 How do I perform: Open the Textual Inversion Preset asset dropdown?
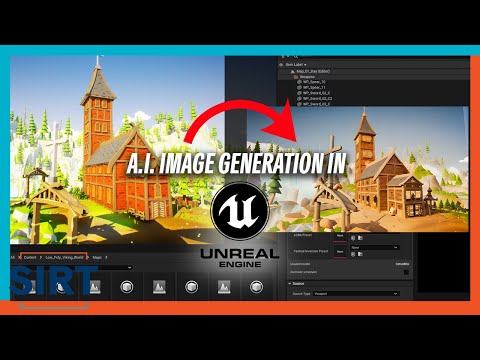coord(374,247)
